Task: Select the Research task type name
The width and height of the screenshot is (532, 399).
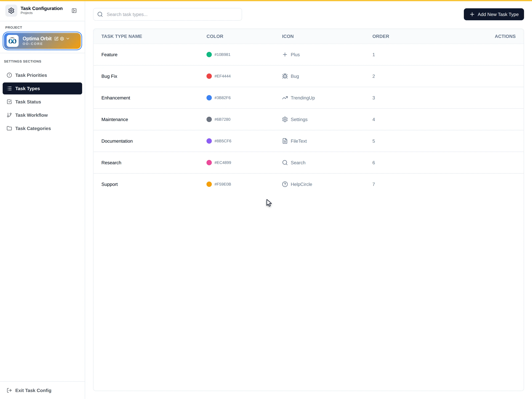Action: click(x=111, y=163)
